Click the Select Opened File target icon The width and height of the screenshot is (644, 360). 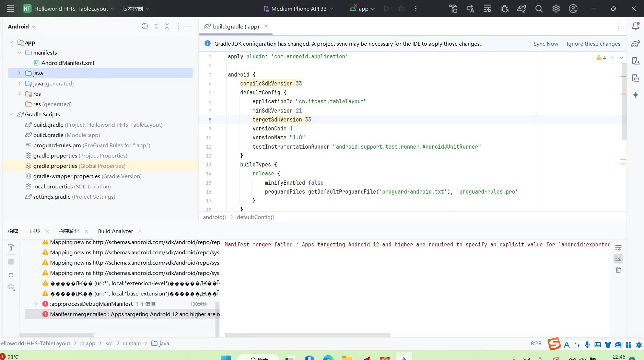145,26
